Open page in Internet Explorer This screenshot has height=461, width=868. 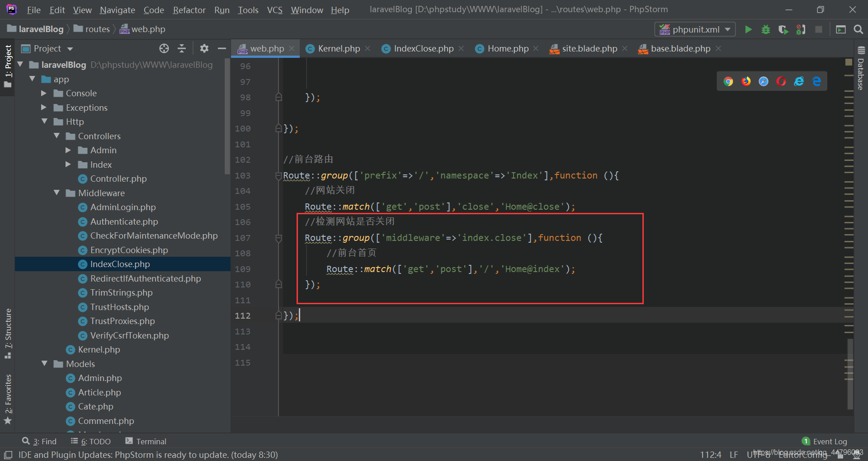point(799,81)
